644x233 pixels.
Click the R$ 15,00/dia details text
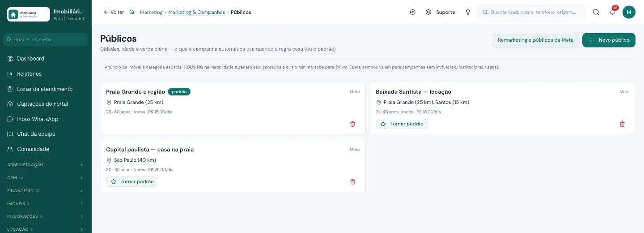139,112
